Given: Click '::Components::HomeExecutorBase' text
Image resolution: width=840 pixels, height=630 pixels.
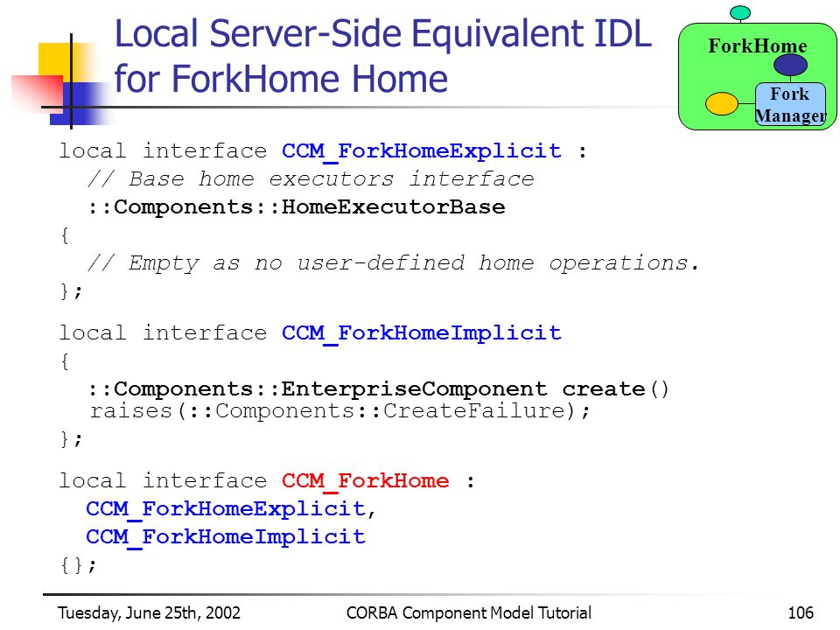Looking at the screenshot, I should [x=297, y=206].
